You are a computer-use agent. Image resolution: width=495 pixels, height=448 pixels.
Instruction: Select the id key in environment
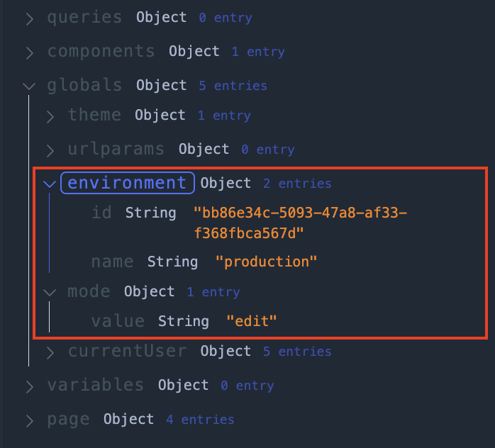pos(101,212)
